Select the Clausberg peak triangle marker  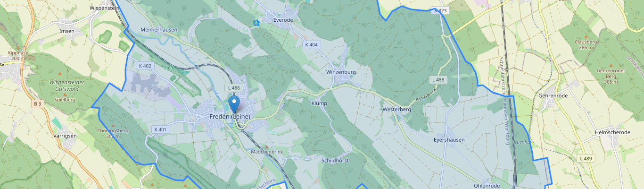coord(586,36)
